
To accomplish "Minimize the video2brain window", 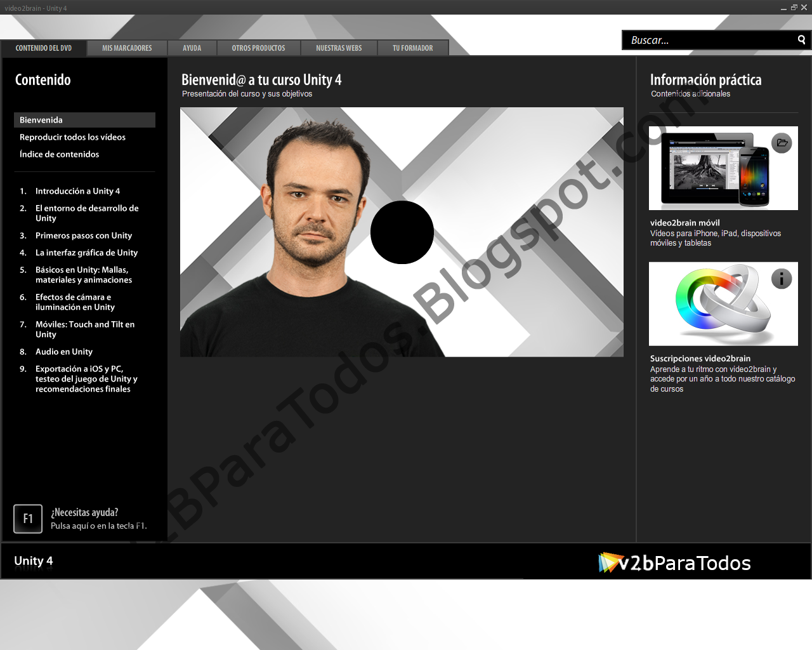I will tap(784, 8).
